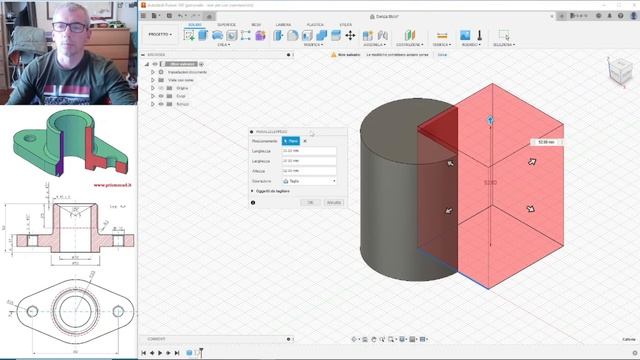Open the Progetto workspace dropdown
This screenshot has width=640, height=360.
[x=160, y=35]
